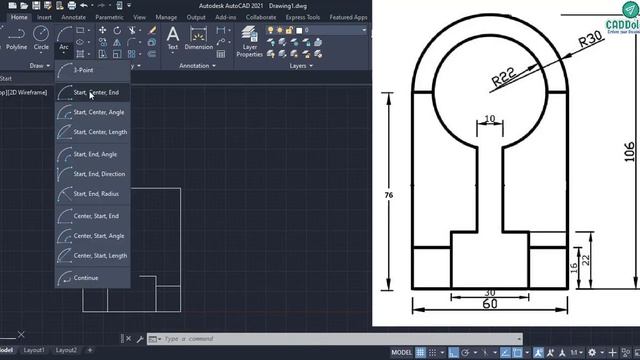Select the Mirror tool icon
The height and width of the screenshot is (360, 640).
point(117,42)
